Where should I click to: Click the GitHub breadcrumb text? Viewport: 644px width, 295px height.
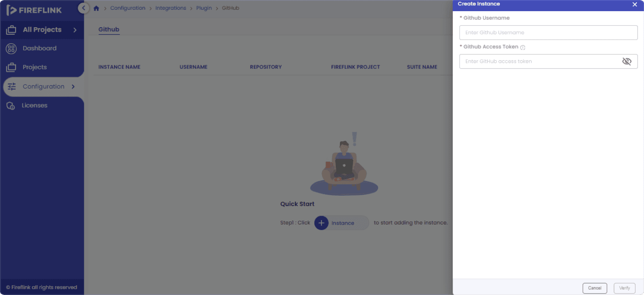[231, 8]
